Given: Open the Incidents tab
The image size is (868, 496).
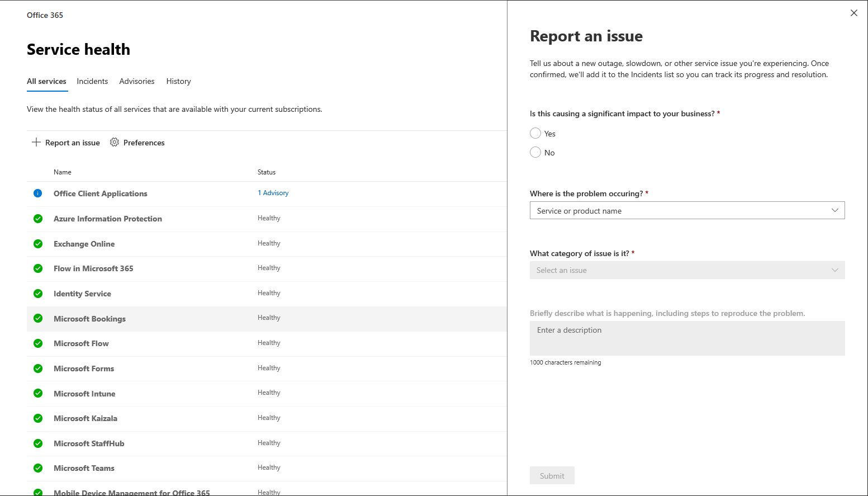Looking at the screenshot, I should click(x=92, y=81).
